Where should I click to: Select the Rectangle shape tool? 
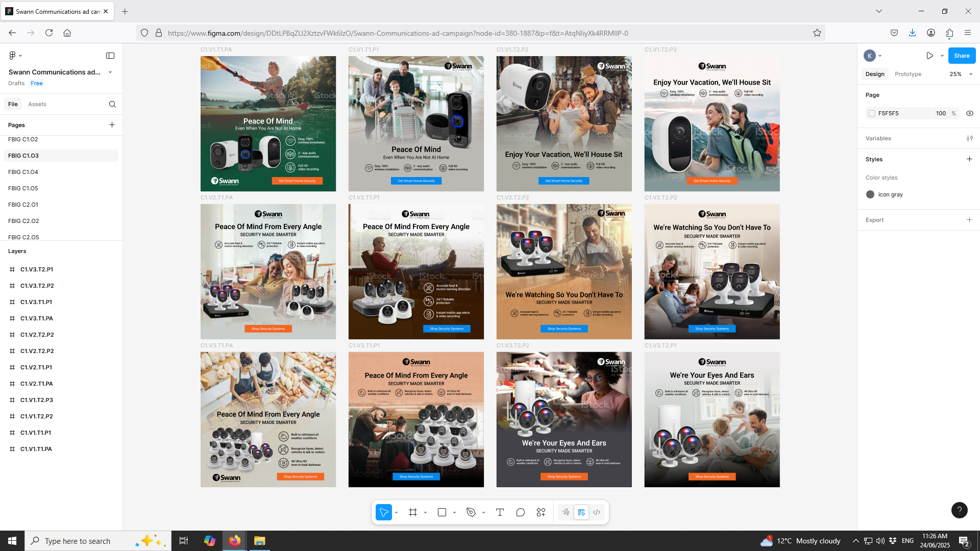click(x=442, y=512)
